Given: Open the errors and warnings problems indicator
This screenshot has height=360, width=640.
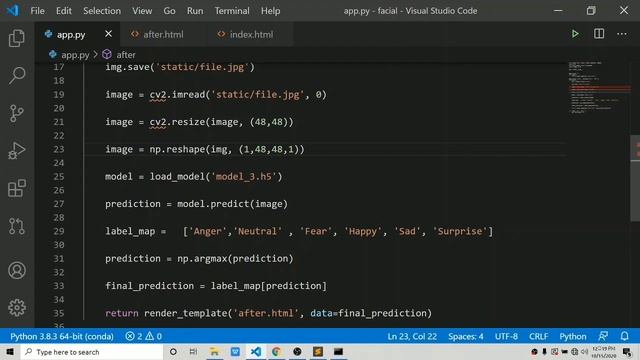Looking at the screenshot, I should 144,336.
